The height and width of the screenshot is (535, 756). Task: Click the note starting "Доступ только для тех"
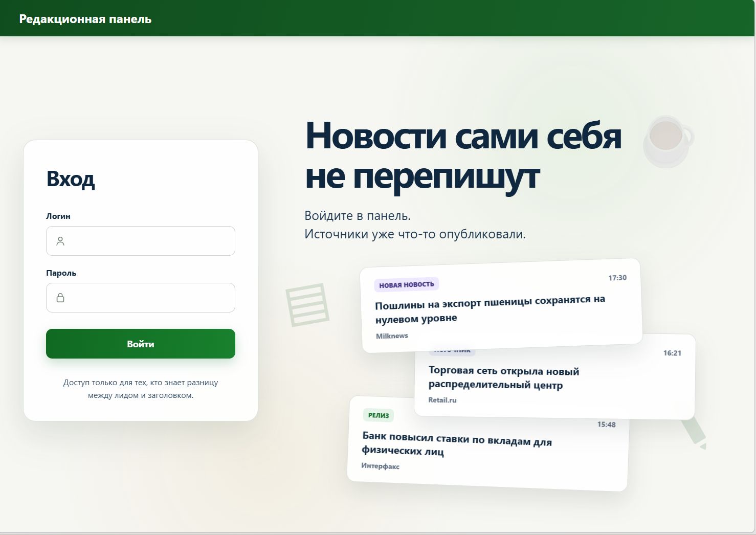click(141, 389)
